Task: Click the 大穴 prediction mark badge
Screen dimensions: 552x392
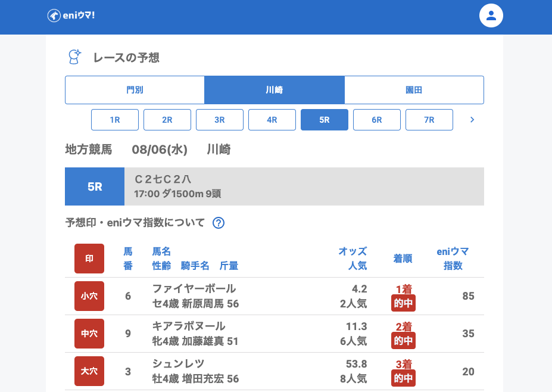Action: coord(89,371)
